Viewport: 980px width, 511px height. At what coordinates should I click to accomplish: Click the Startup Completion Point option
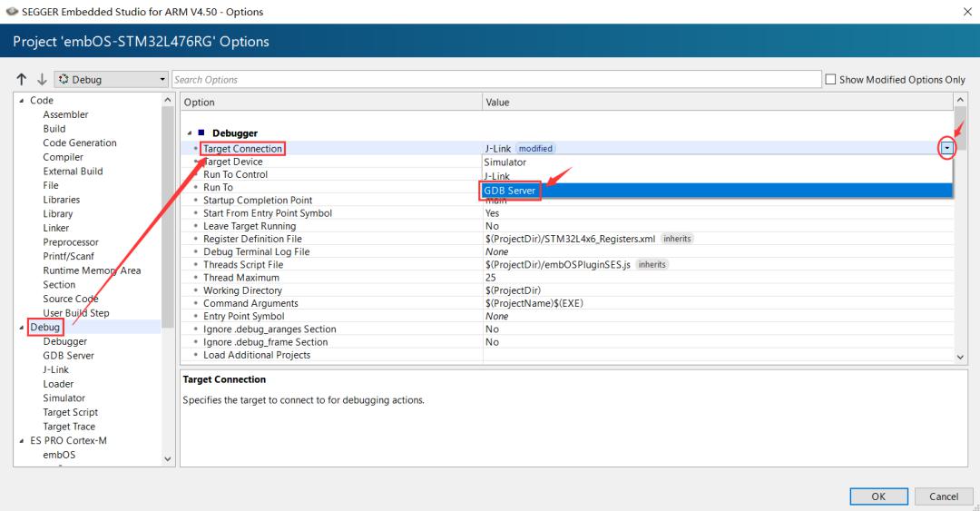coord(258,201)
